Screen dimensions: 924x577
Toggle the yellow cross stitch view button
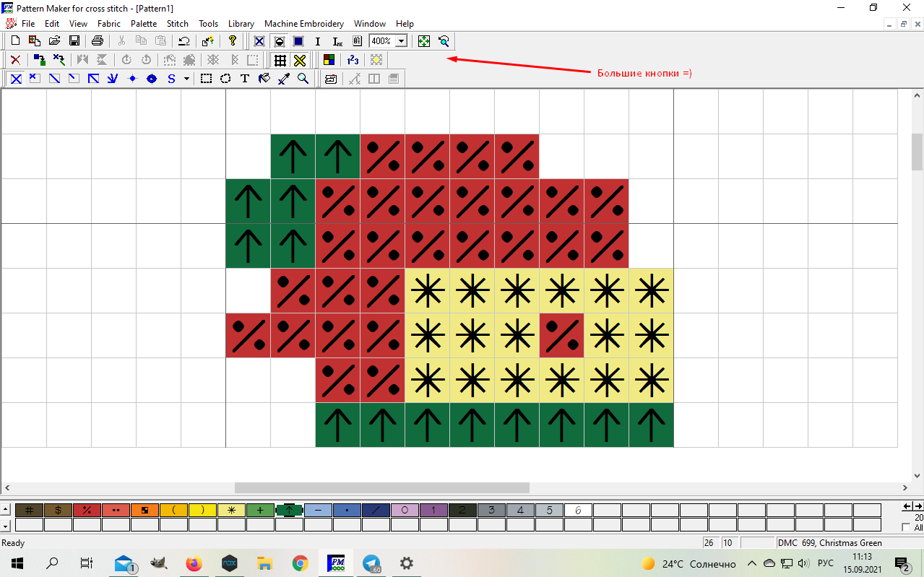(300, 60)
